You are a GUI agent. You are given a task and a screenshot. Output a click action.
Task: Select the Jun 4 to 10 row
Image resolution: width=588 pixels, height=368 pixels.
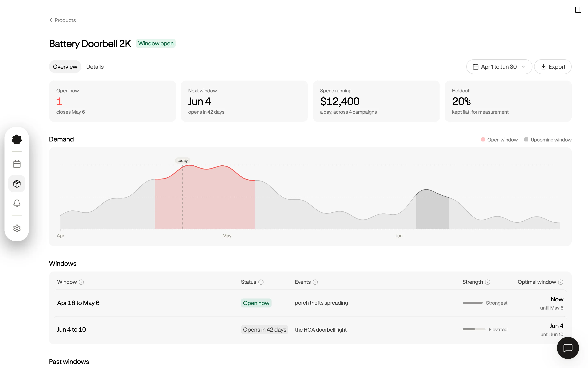(x=310, y=330)
